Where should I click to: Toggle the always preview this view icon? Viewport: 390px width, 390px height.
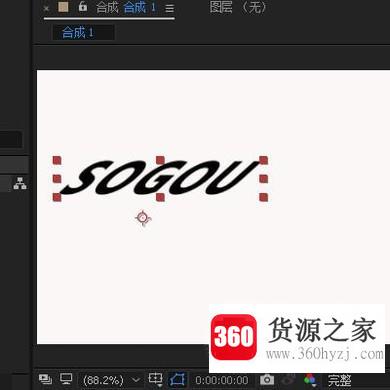(45, 379)
